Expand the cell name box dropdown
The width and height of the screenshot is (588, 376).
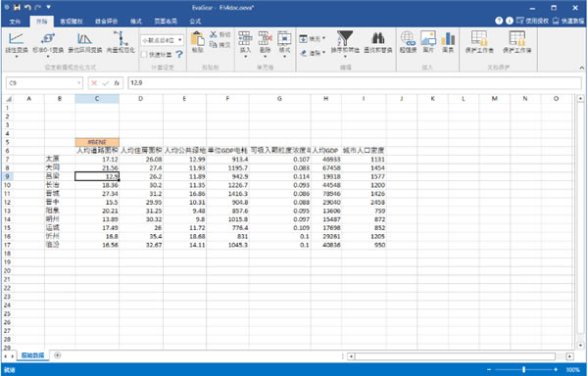pos(78,83)
